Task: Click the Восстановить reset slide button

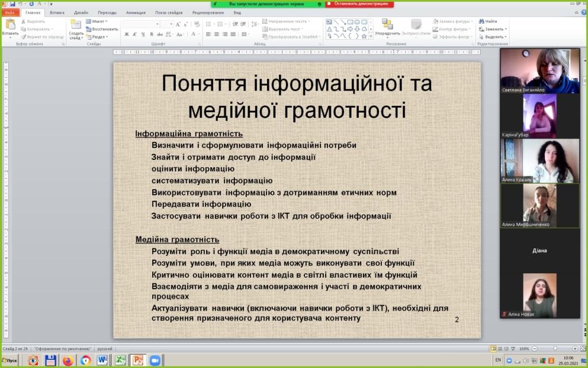Action: click(102, 29)
